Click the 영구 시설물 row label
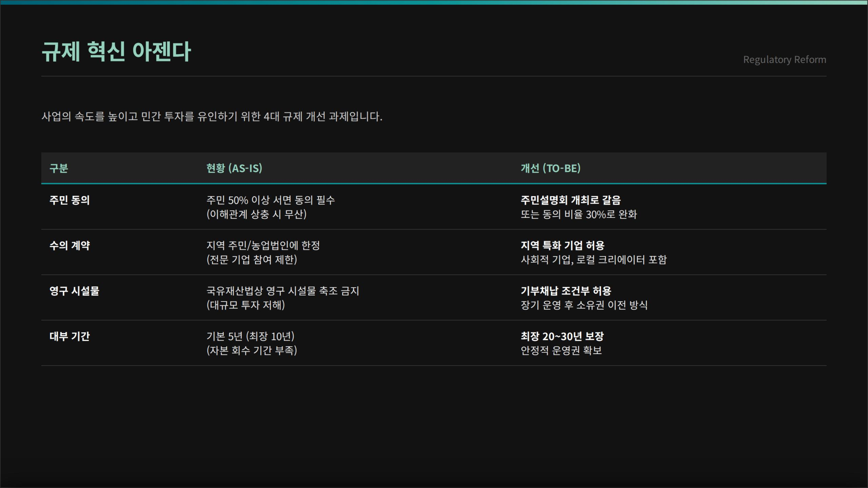The width and height of the screenshot is (868, 488). point(74,291)
